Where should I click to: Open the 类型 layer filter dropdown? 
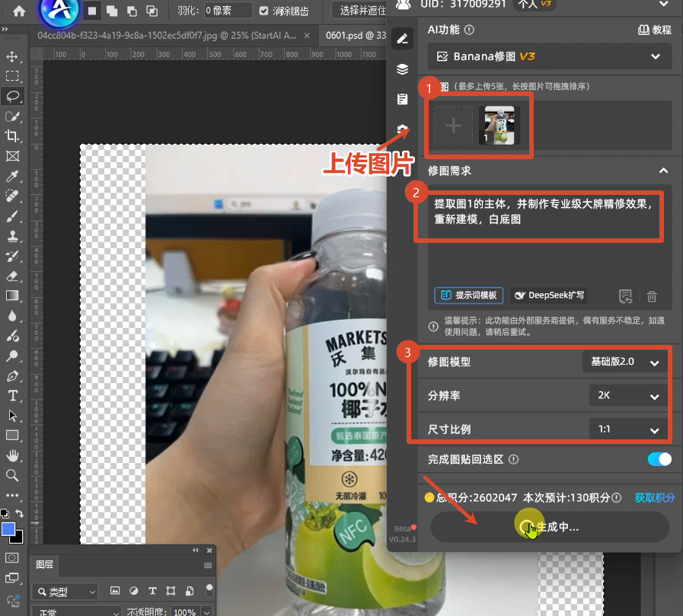click(65, 591)
